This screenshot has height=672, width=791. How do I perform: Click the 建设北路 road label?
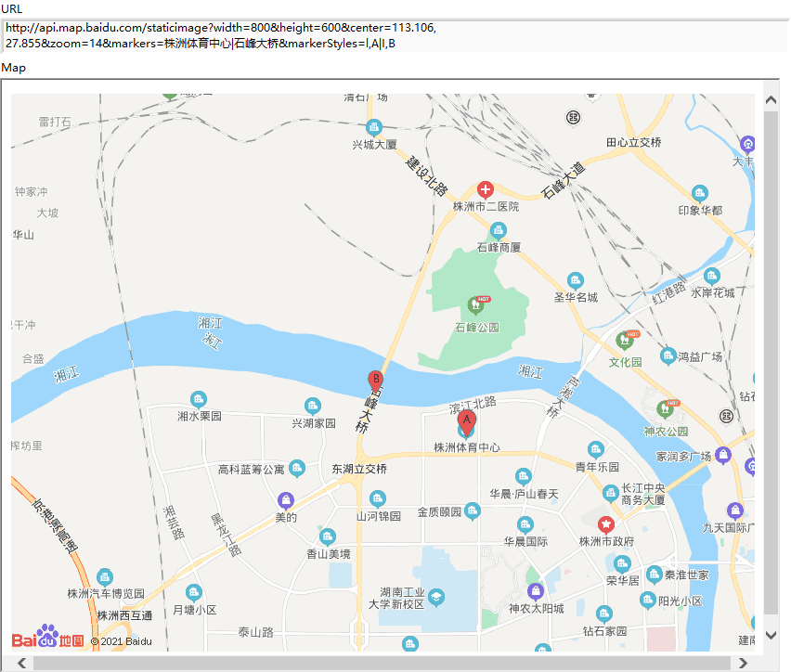point(427,175)
